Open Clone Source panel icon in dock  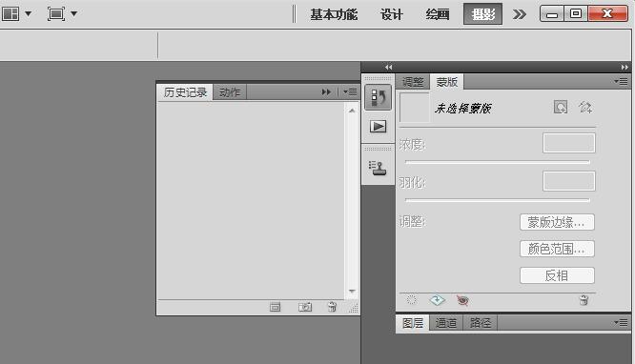378,168
